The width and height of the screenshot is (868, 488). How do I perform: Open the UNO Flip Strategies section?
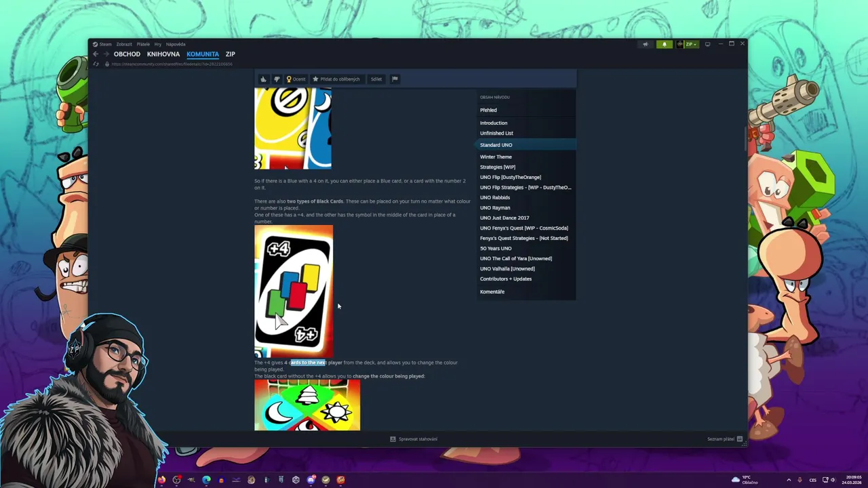tap(526, 187)
